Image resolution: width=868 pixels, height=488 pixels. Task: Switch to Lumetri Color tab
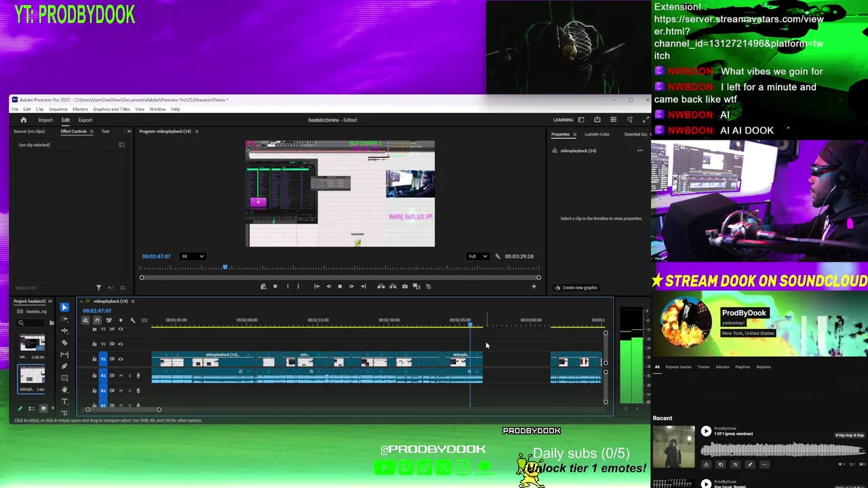pos(597,134)
